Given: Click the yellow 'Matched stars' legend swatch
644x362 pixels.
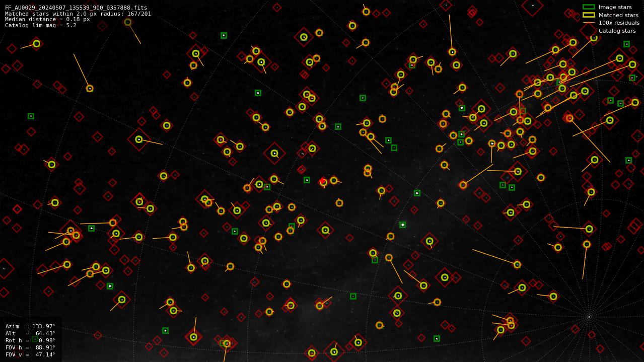Looking at the screenshot, I should [x=589, y=15].
